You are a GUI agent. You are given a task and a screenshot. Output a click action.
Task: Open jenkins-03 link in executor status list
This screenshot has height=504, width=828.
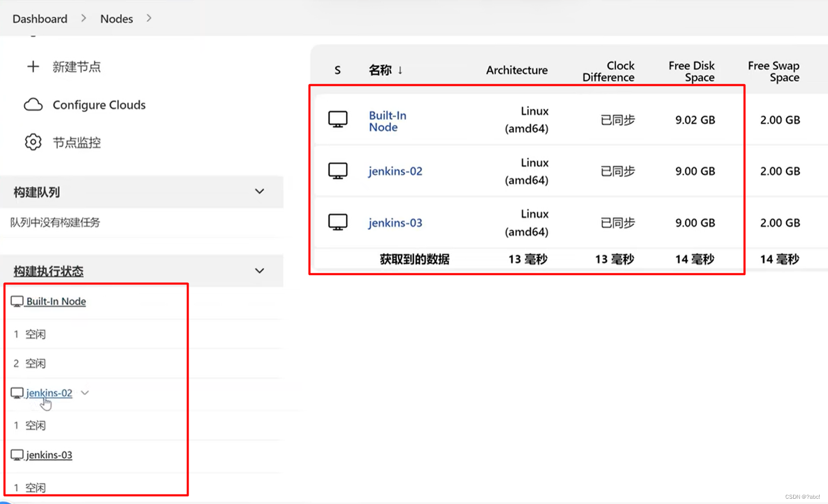49,455
